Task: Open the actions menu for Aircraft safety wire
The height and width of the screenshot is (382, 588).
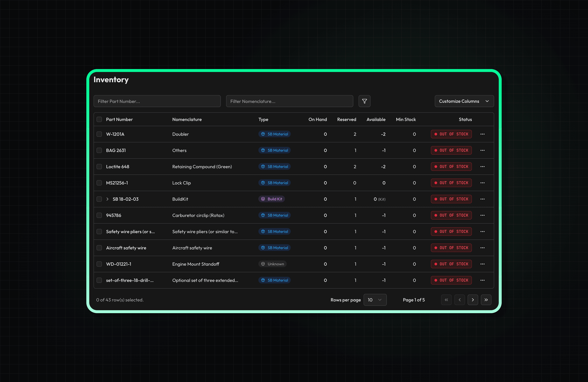Action: (x=482, y=248)
